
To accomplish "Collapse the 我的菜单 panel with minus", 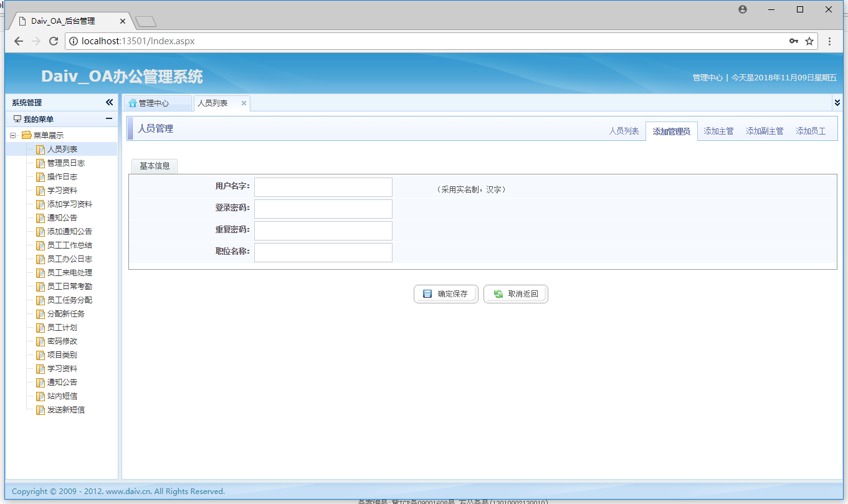I will pos(109,118).
